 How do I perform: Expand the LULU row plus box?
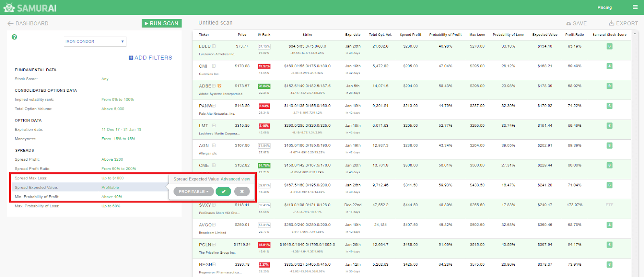pyautogui.click(x=214, y=46)
